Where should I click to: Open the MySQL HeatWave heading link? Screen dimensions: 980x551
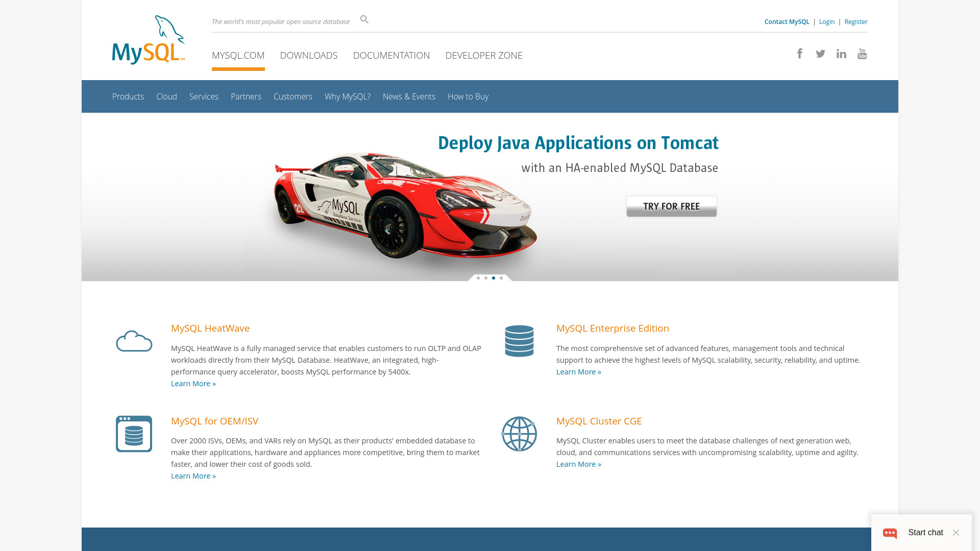point(210,329)
